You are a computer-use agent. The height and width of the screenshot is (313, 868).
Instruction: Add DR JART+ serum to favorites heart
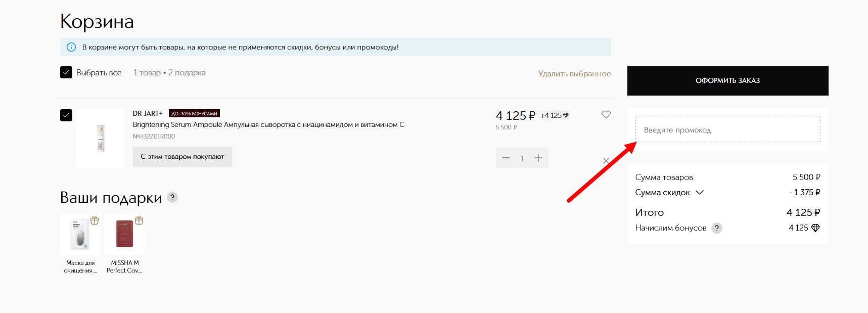606,115
